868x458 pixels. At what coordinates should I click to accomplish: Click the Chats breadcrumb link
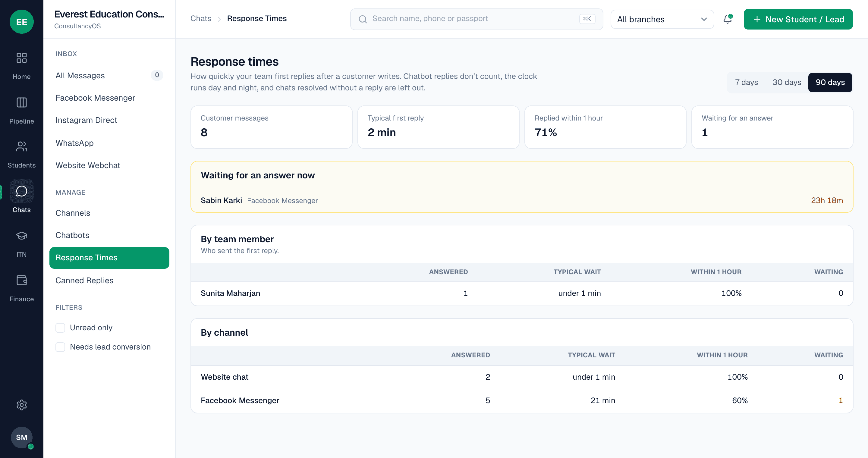(201, 18)
